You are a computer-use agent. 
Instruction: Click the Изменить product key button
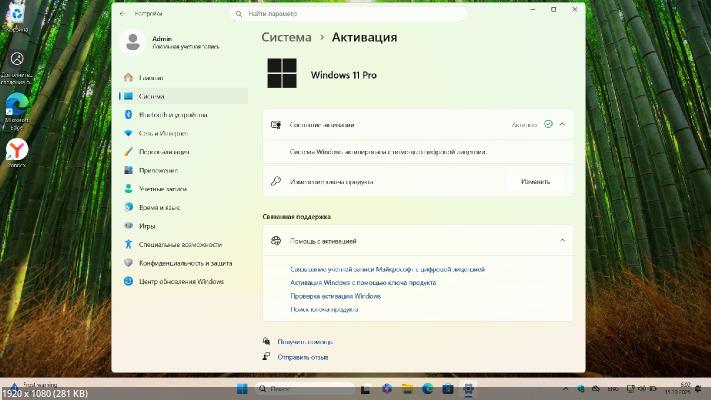click(535, 182)
